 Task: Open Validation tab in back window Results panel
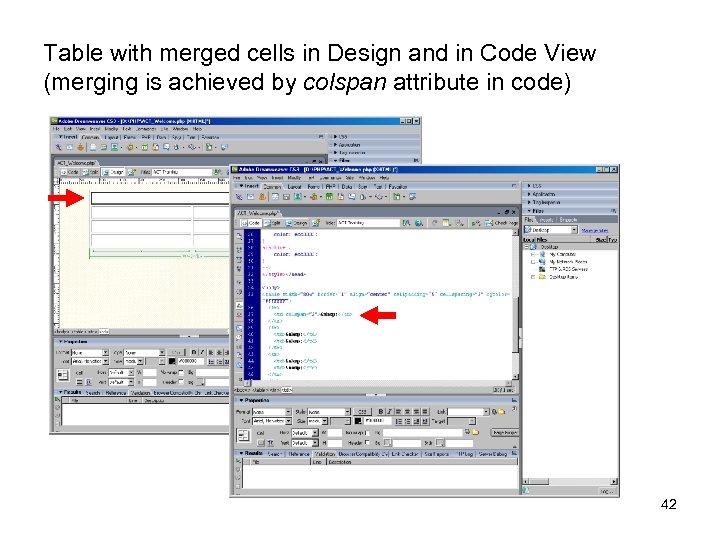click(x=140, y=393)
